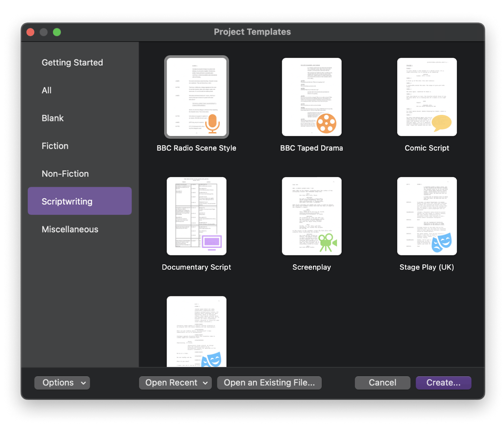Expand the Open Recent dropdown
The image size is (504, 430).
[x=175, y=383]
